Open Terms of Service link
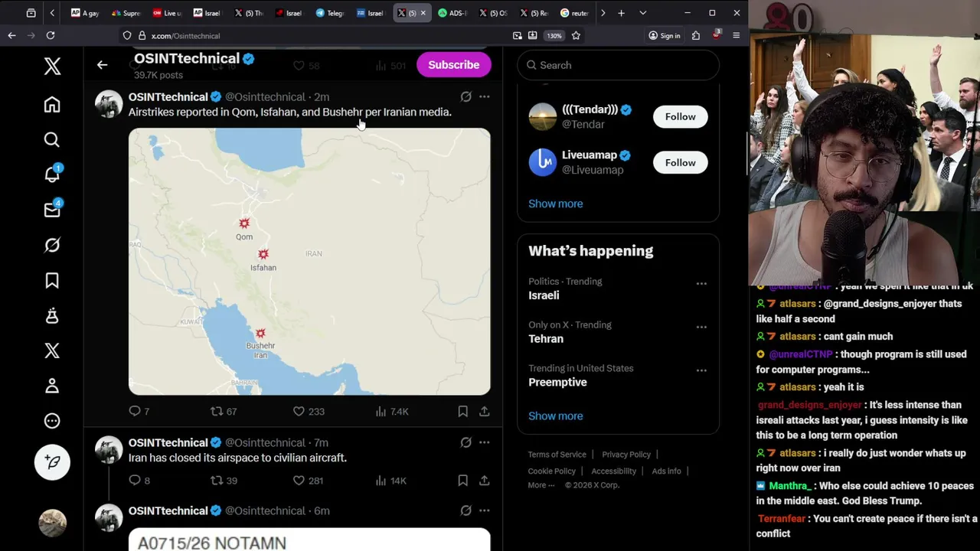Screen dimensions: 980x551 click(557, 455)
